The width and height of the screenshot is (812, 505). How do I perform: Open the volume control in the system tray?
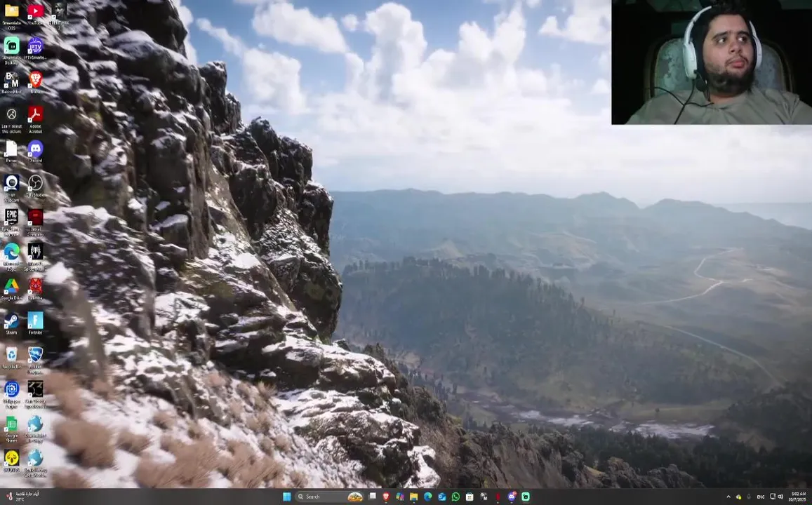[x=780, y=497]
